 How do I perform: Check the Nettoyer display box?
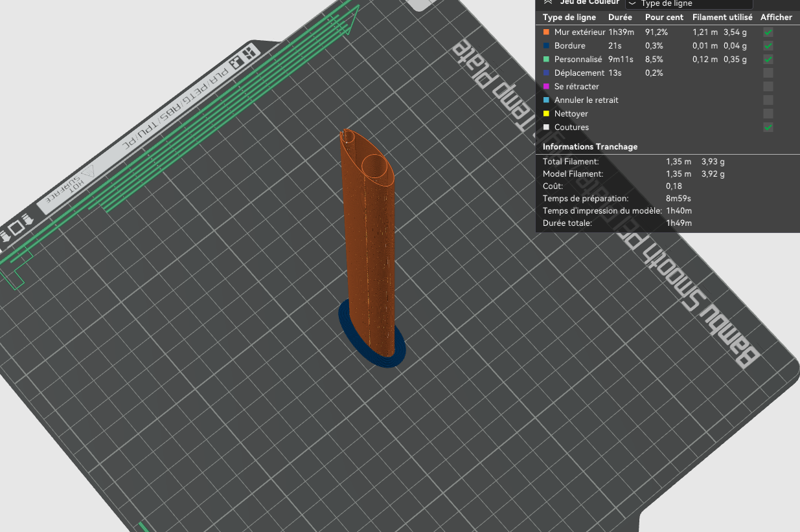[x=768, y=114]
